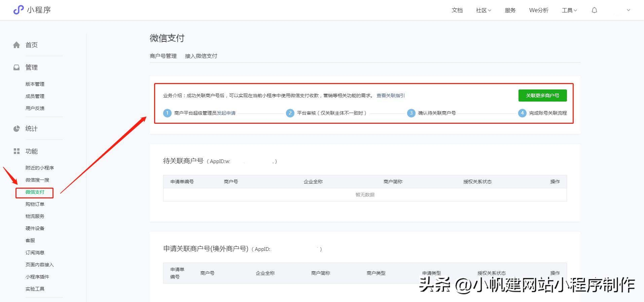
Task: Click the step 2 circle icon
Action: (290, 113)
